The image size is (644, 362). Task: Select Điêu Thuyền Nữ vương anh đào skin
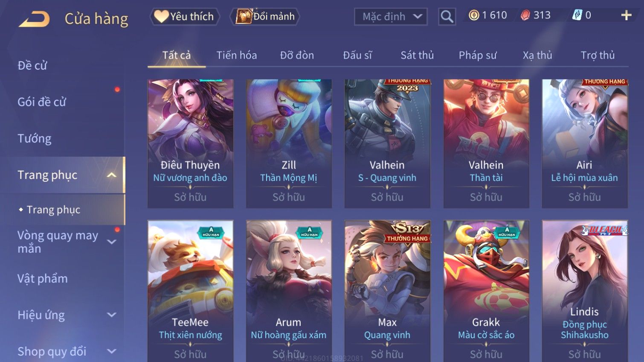point(190,143)
